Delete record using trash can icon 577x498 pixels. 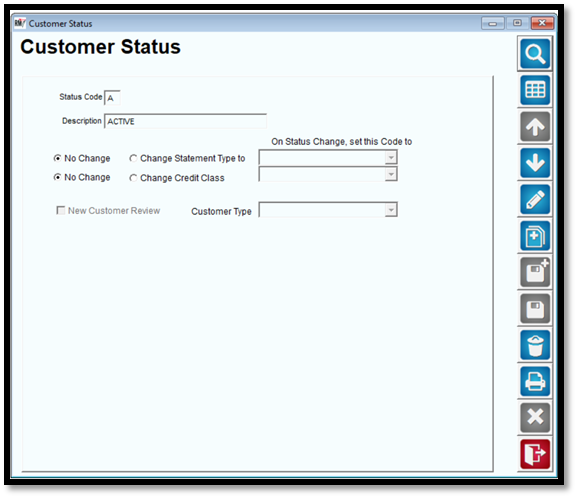[x=535, y=345]
